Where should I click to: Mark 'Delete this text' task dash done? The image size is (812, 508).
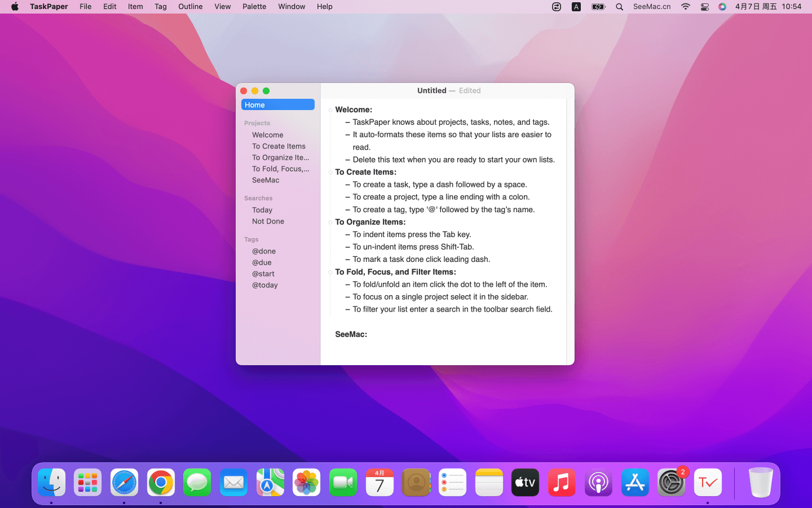347,160
